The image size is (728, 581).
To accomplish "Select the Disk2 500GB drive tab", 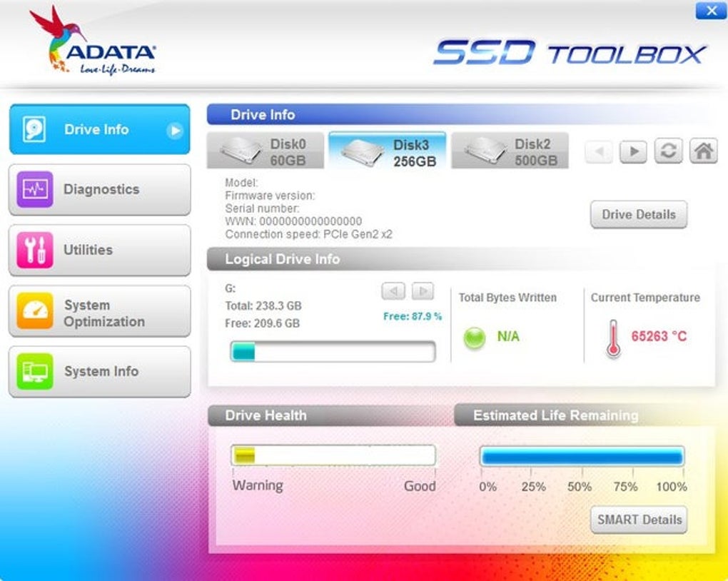I will pos(510,150).
